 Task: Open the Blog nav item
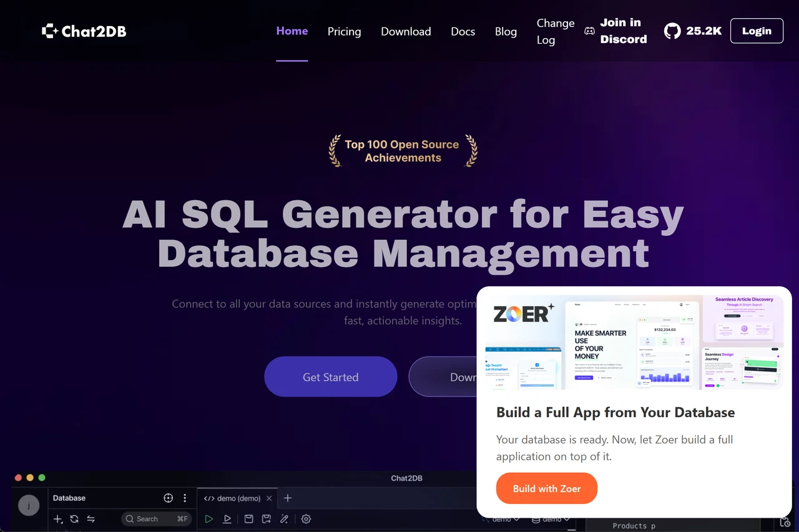tap(506, 31)
